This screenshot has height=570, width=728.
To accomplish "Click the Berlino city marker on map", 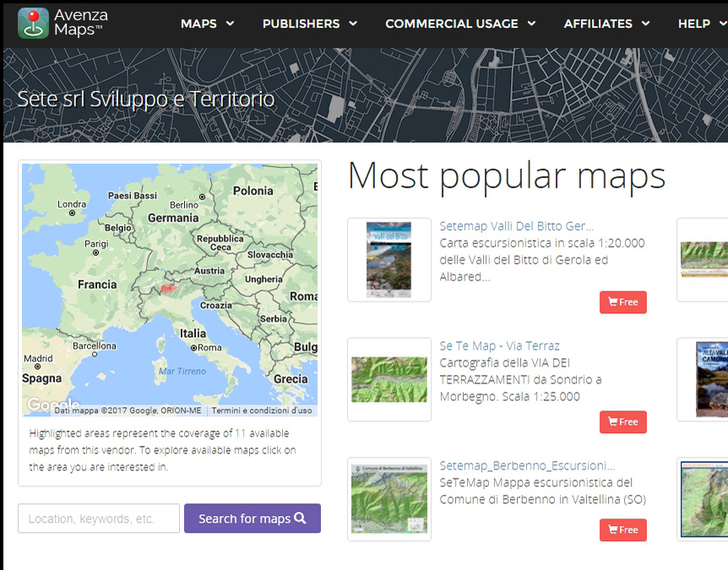I will coord(202,198).
